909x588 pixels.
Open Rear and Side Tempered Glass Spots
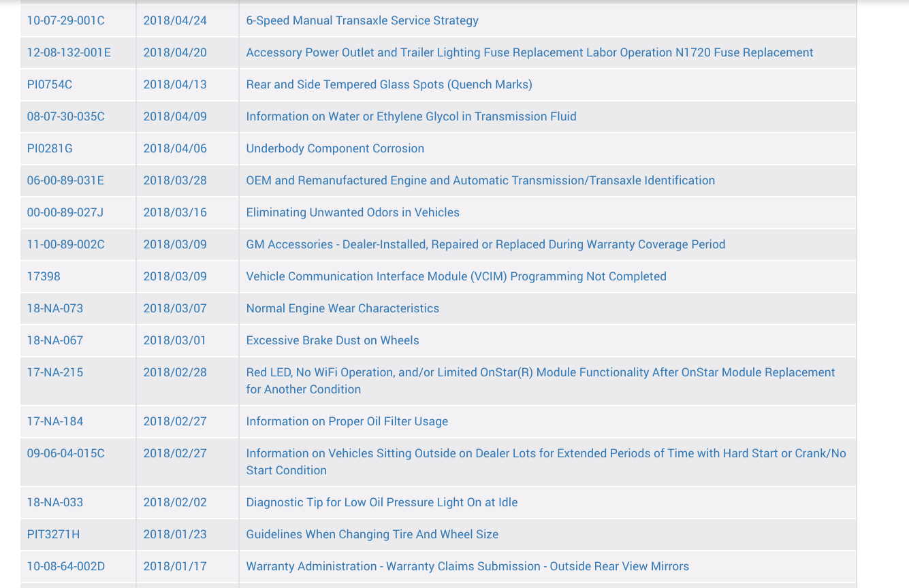pyautogui.click(x=389, y=84)
